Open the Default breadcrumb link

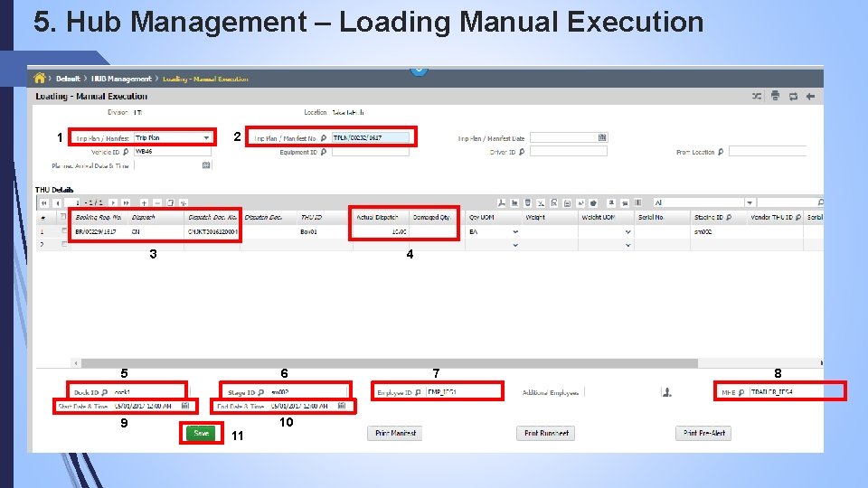tap(68, 79)
